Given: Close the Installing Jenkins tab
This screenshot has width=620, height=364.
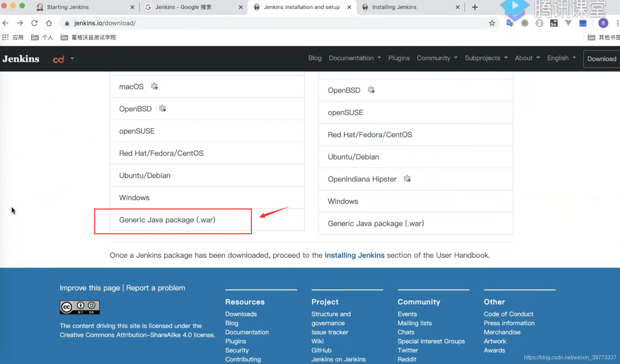Looking at the screenshot, I should [x=458, y=7].
